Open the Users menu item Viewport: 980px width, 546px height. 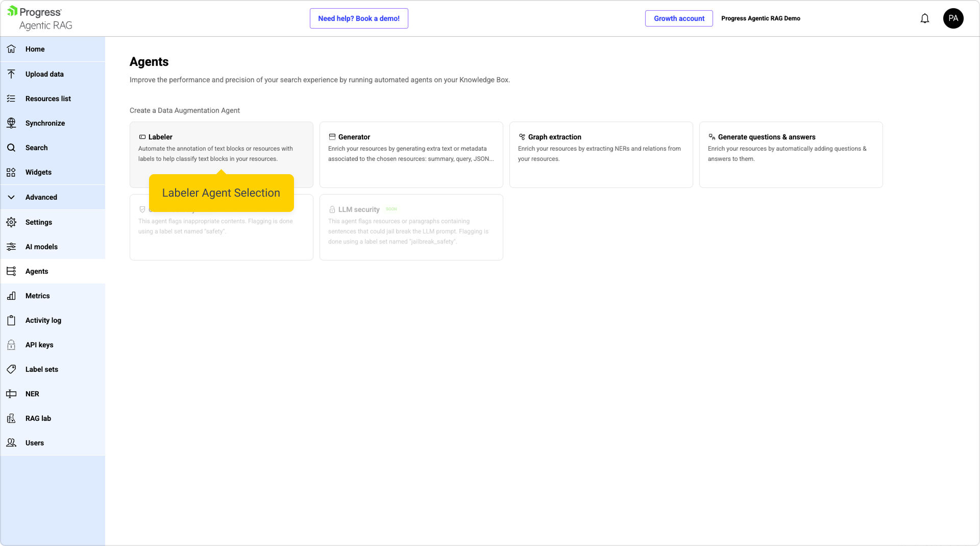[35, 443]
